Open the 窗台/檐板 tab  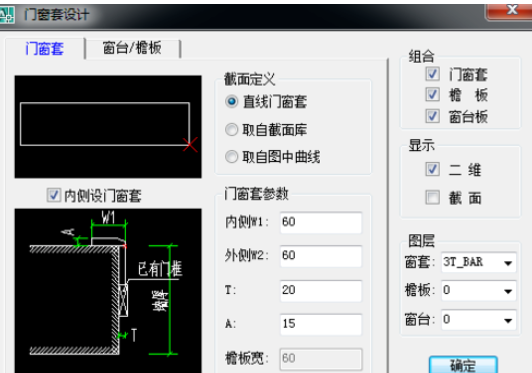(x=132, y=48)
